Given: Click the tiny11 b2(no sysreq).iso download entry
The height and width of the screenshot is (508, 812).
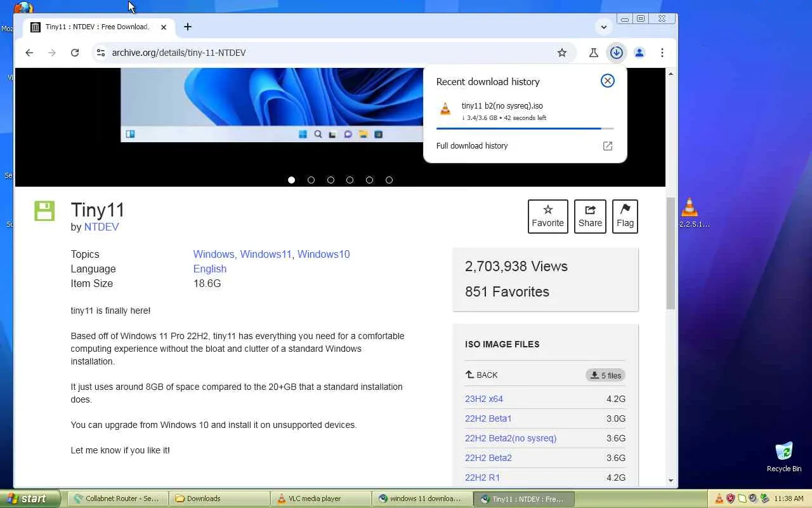Looking at the screenshot, I should [x=525, y=112].
